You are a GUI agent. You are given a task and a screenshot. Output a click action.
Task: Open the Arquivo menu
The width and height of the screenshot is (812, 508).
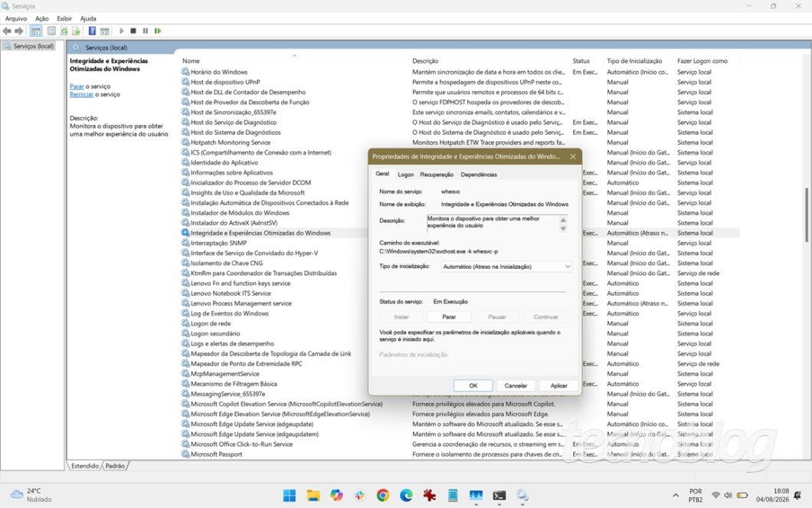click(16, 18)
